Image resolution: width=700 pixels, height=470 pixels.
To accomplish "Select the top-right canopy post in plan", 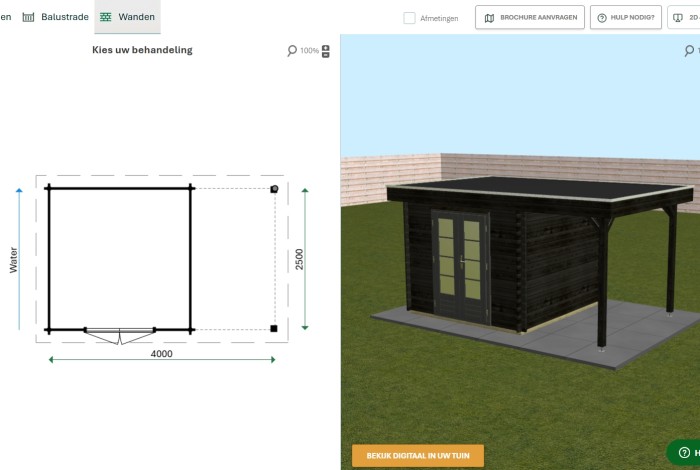I will click(x=274, y=188).
